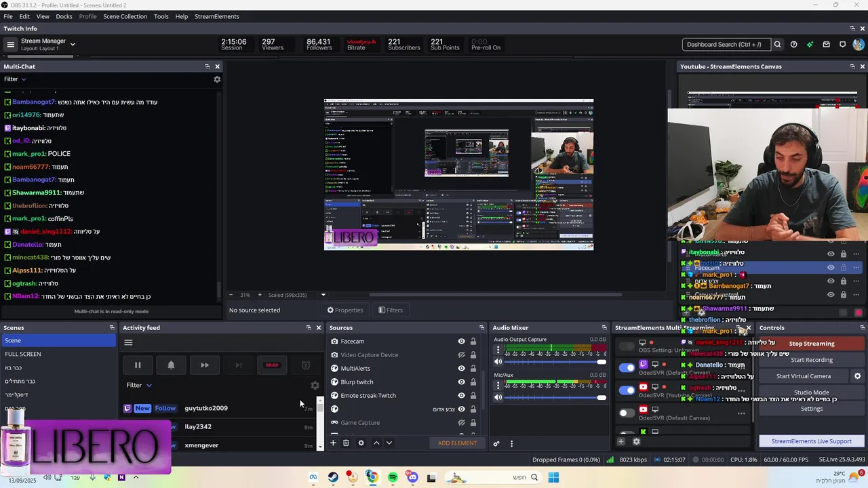Open options for YouTube Default Canvas output
868x488 pixels.
click(x=741, y=413)
